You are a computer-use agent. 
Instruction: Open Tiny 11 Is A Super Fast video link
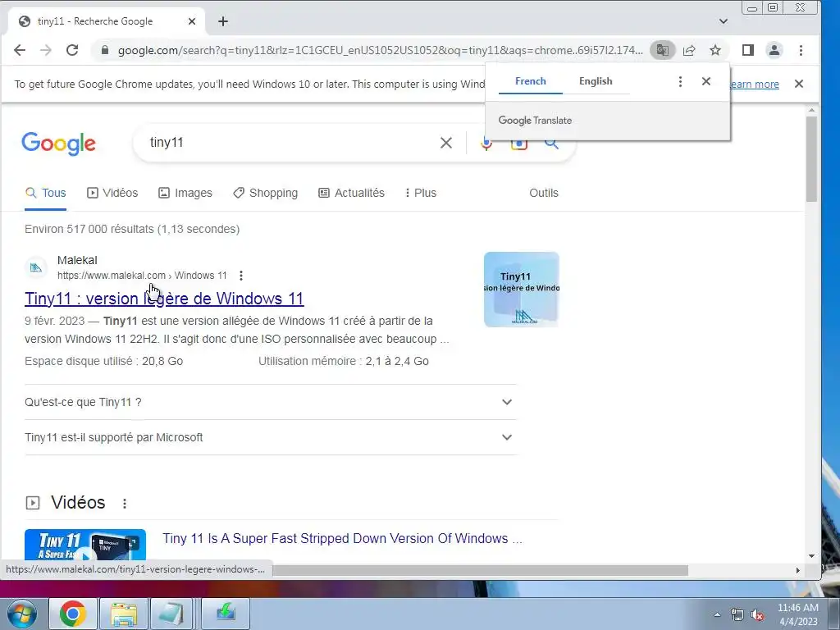[x=342, y=538]
